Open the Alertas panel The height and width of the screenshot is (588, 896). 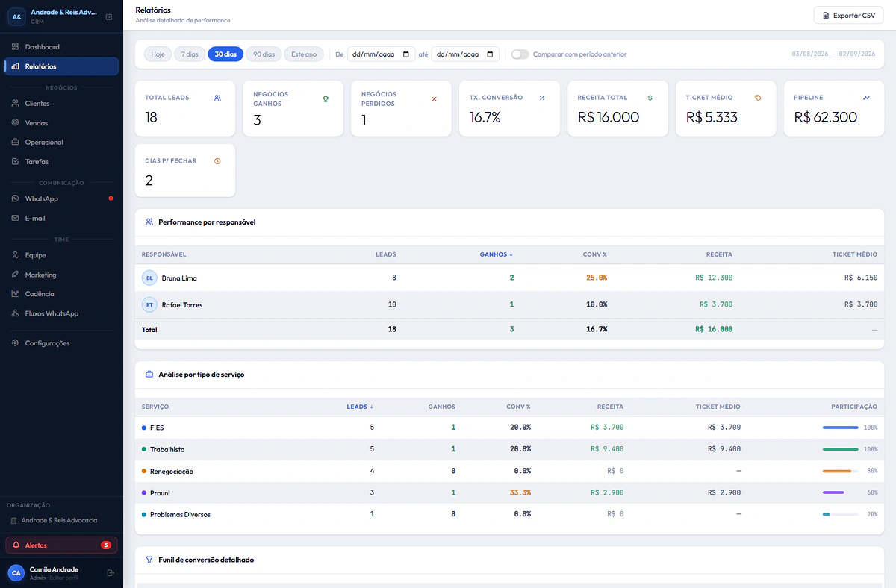(x=61, y=545)
